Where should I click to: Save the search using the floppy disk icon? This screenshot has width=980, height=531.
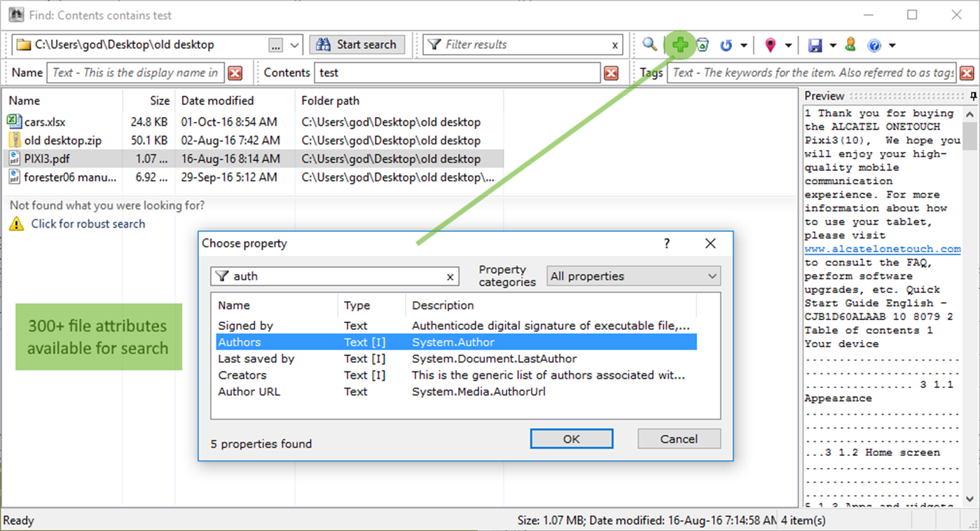point(816,44)
